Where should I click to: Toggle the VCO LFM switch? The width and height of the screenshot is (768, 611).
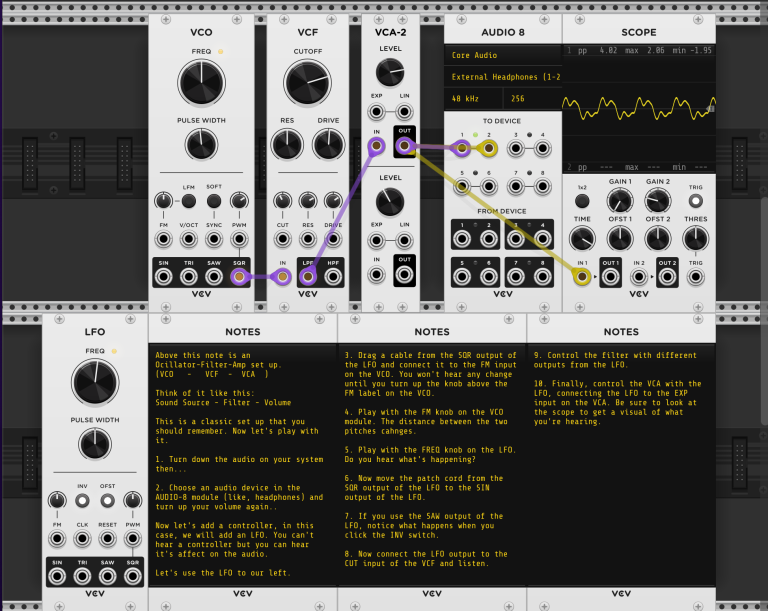(189, 201)
